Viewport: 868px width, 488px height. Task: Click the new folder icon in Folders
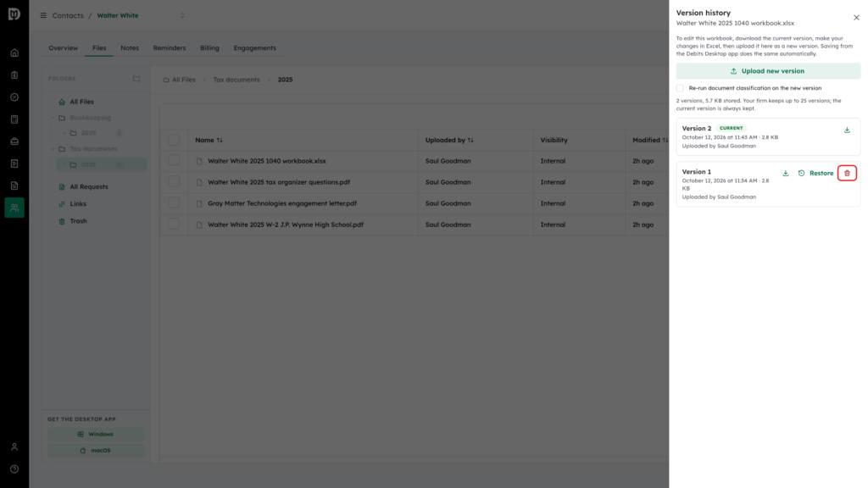click(136, 79)
